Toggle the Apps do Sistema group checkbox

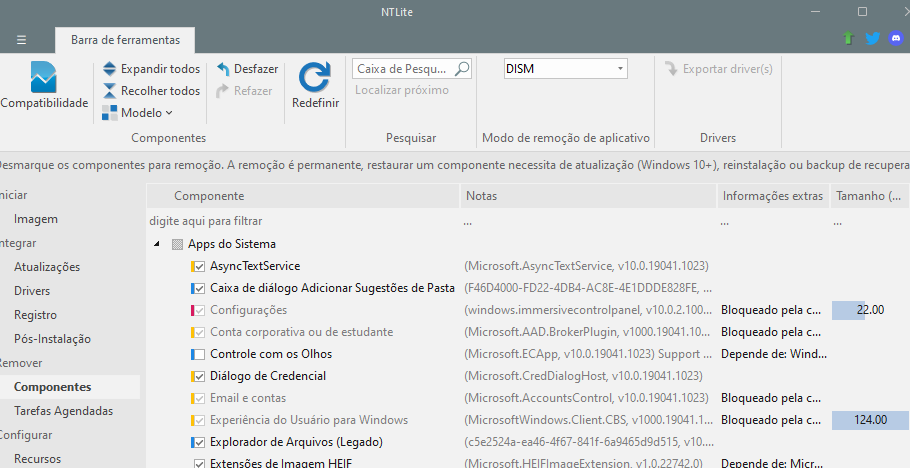pyautogui.click(x=178, y=244)
